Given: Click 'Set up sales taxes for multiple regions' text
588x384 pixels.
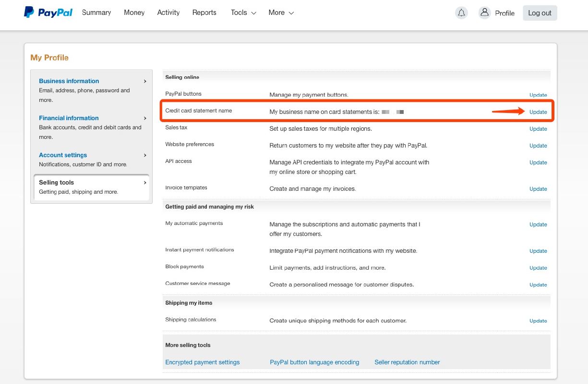Looking at the screenshot, I should [321, 129].
